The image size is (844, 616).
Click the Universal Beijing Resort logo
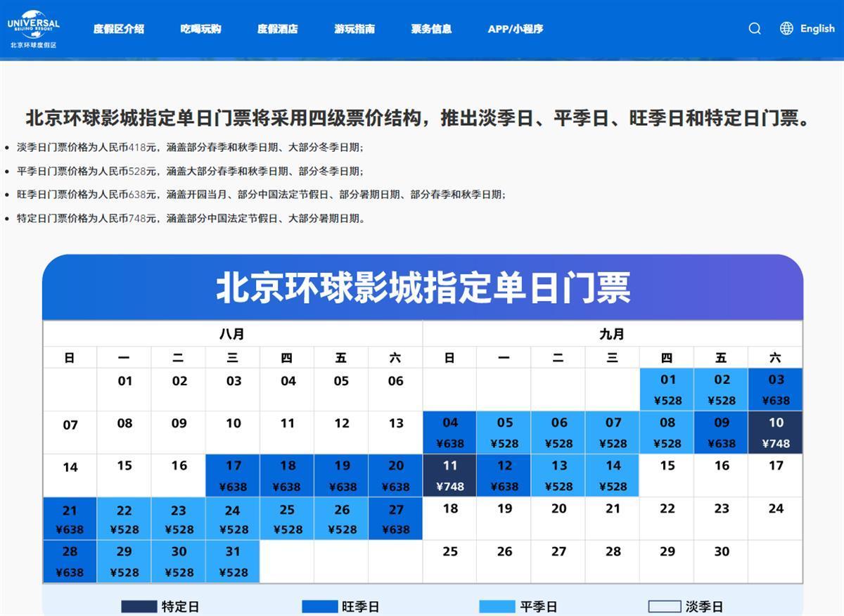tap(33, 29)
